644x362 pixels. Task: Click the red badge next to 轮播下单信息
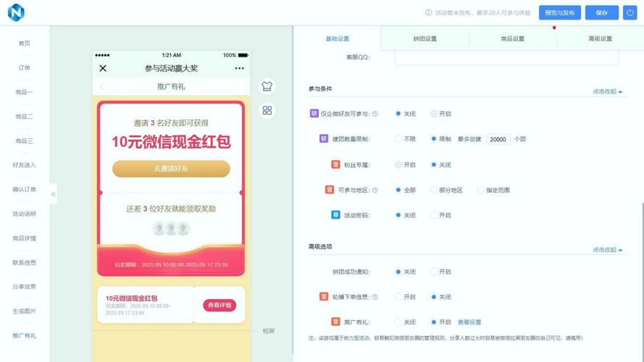(x=324, y=296)
